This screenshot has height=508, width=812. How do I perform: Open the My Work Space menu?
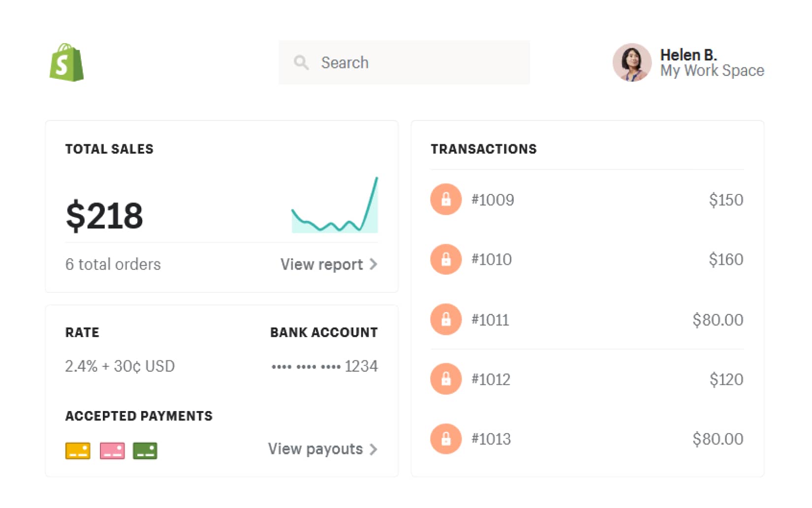712,70
